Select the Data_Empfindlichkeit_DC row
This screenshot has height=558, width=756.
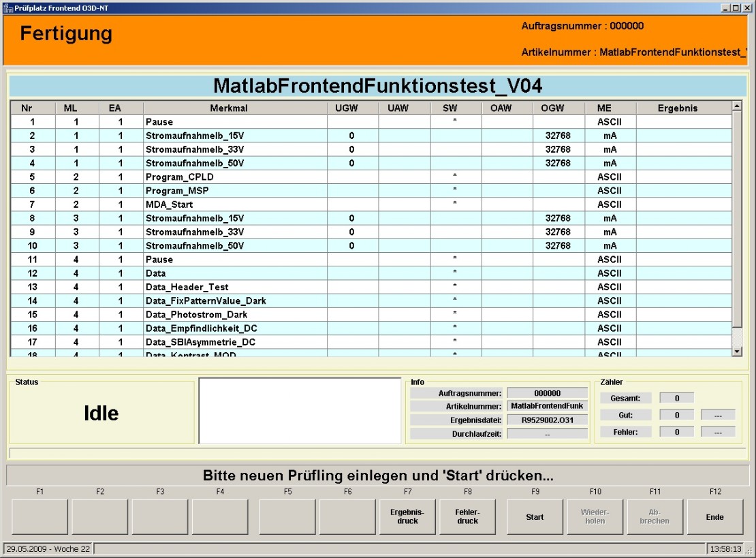[x=371, y=328]
